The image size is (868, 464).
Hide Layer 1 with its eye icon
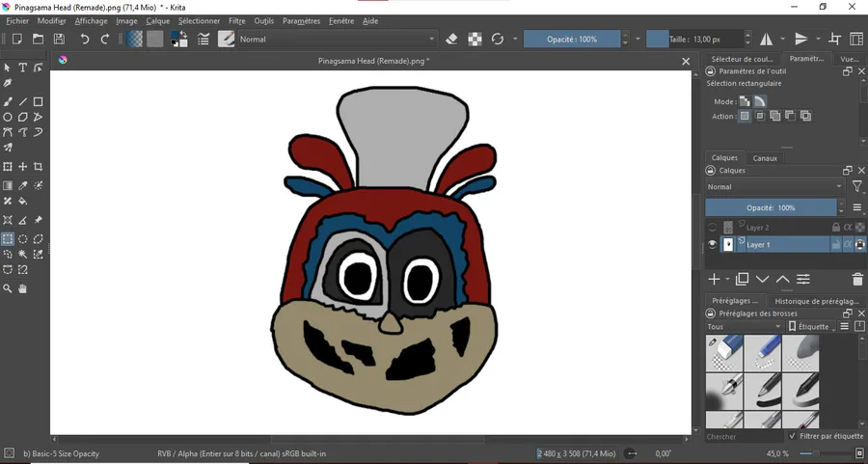713,245
